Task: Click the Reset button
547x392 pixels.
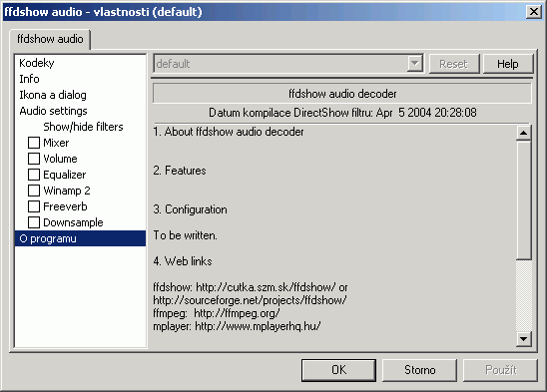Action: tap(454, 64)
